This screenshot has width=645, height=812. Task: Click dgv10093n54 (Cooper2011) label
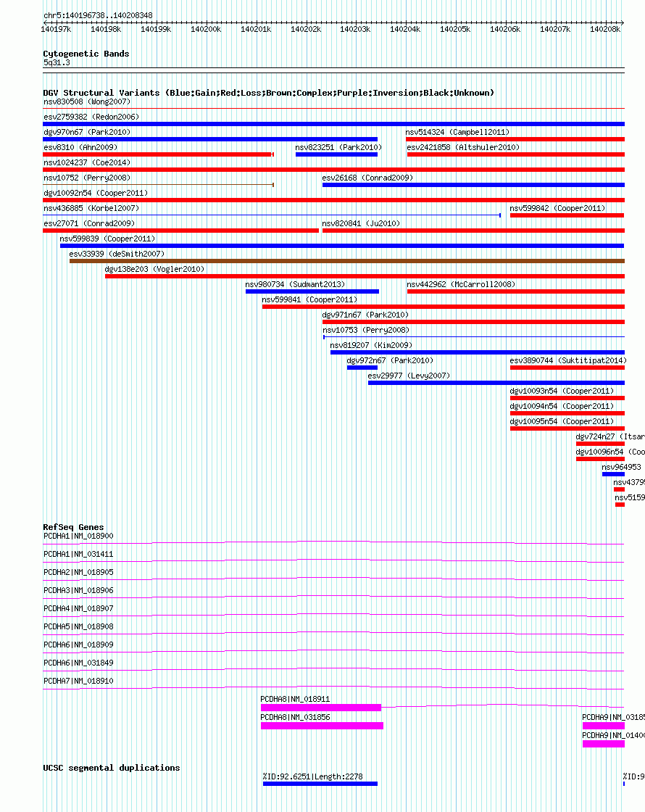click(562, 391)
